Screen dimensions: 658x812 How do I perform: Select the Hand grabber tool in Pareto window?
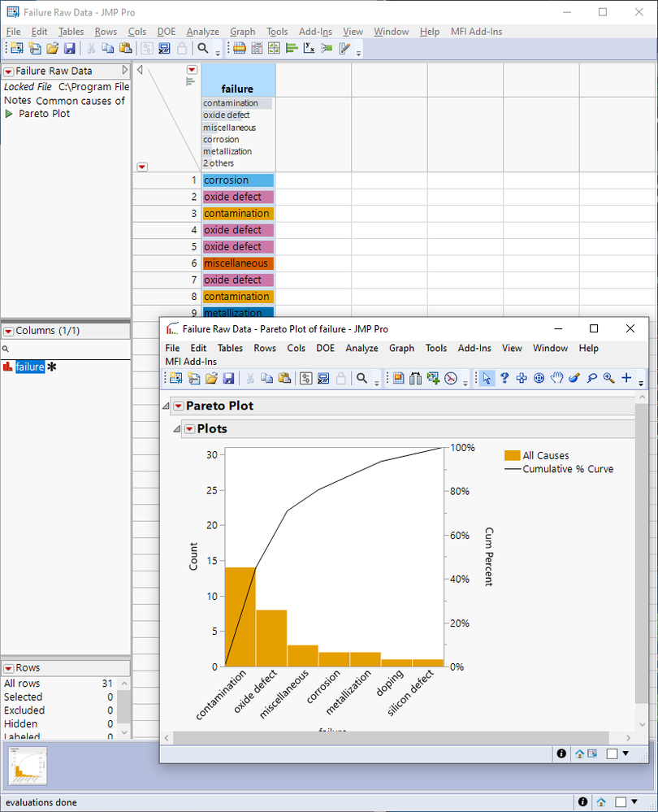[556, 378]
